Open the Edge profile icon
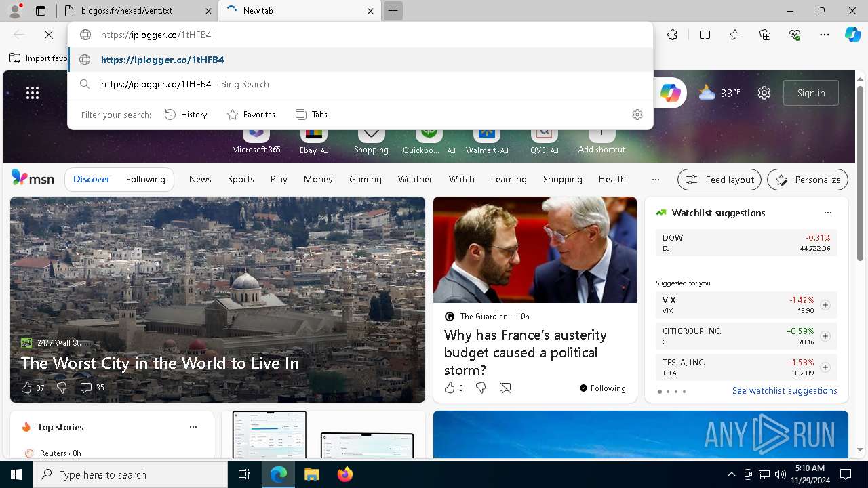Image resolution: width=868 pixels, height=488 pixels. coord(15,11)
